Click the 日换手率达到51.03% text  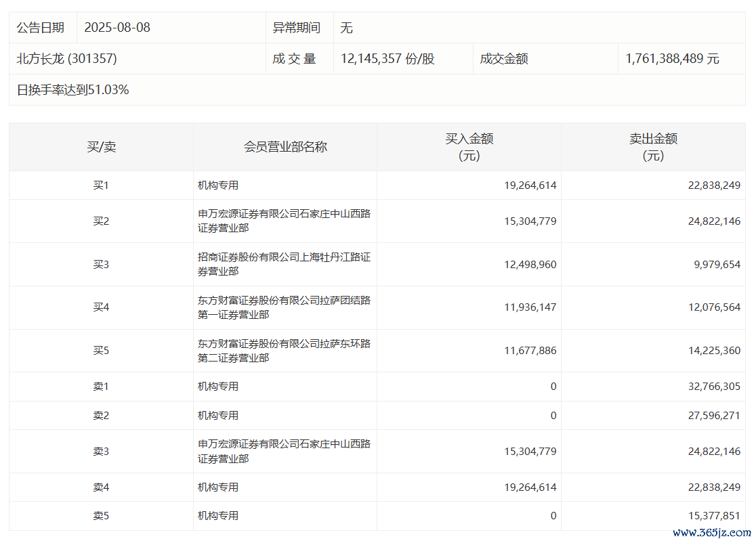coord(72,89)
